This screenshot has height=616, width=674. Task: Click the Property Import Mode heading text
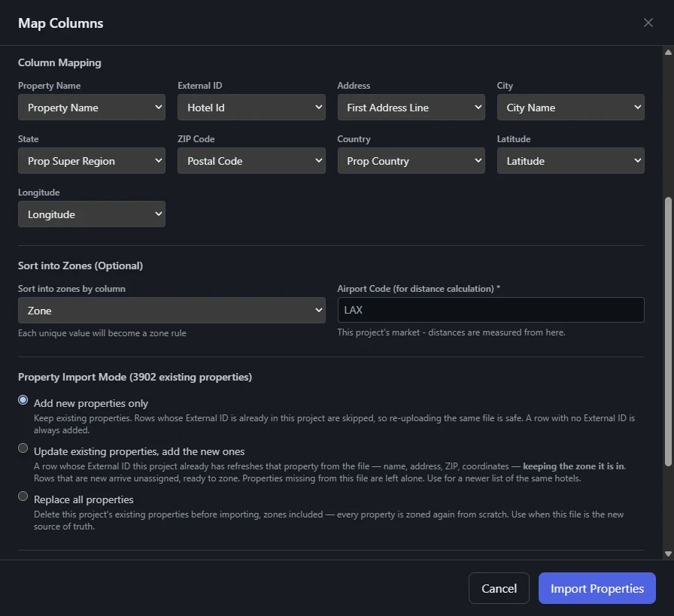click(135, 377)
